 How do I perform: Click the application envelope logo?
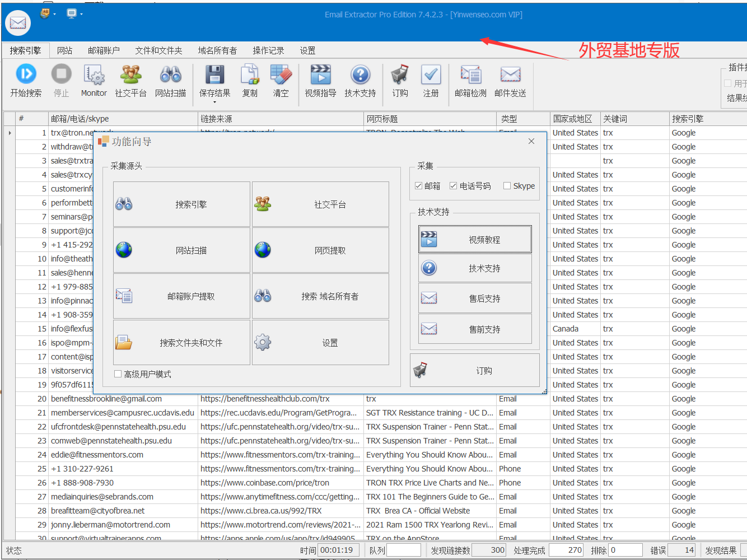[x=18, y=23]
